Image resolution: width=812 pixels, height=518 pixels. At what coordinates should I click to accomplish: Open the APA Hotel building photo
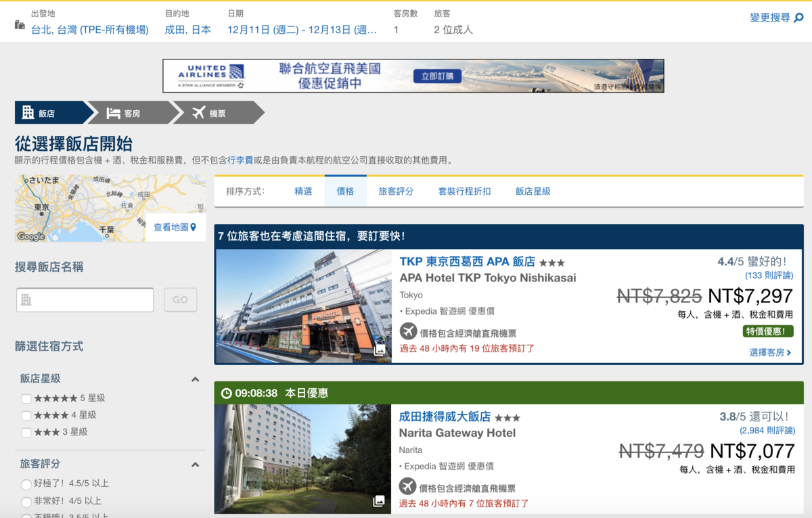coord(303,306)
